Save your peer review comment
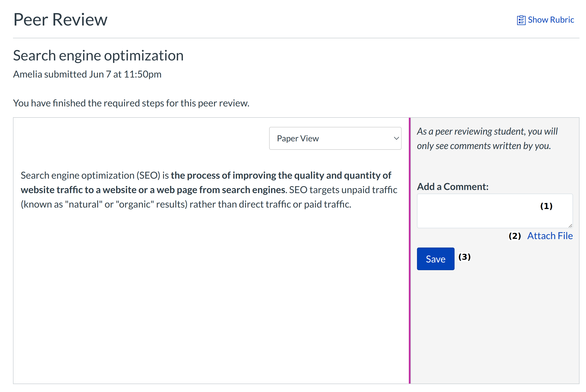 435,259
